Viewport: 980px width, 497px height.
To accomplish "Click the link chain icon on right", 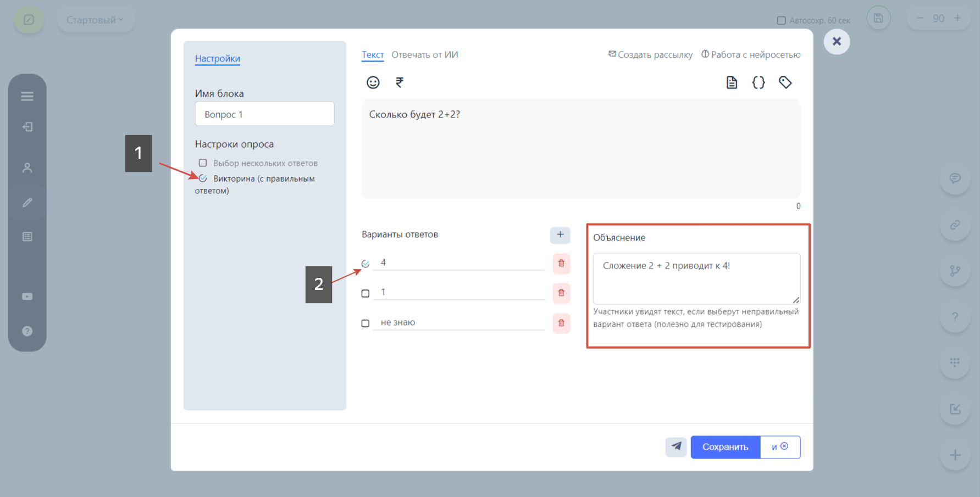I will [955, 225].
